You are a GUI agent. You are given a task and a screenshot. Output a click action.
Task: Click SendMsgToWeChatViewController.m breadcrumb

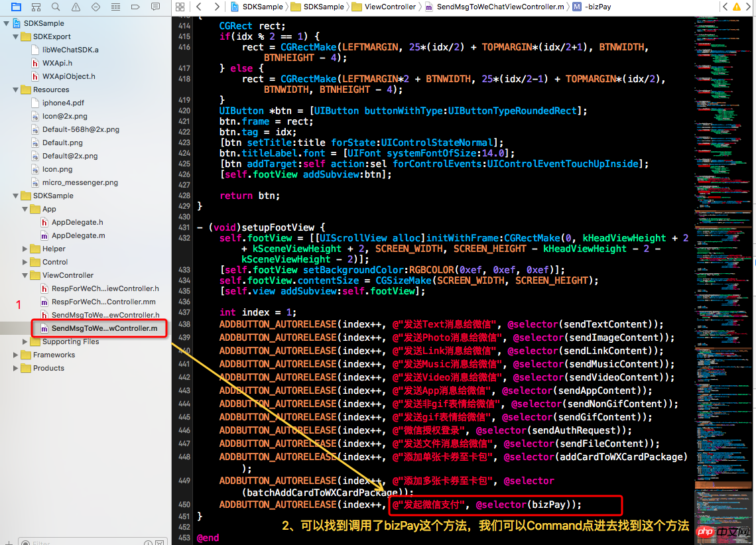pyautogui.click(x=495, y=7)
